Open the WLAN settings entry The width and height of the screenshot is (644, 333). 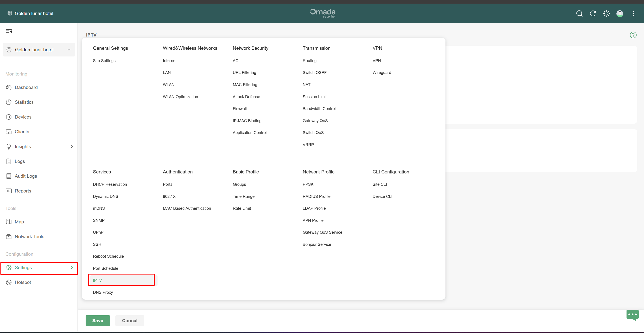[169, 85]
